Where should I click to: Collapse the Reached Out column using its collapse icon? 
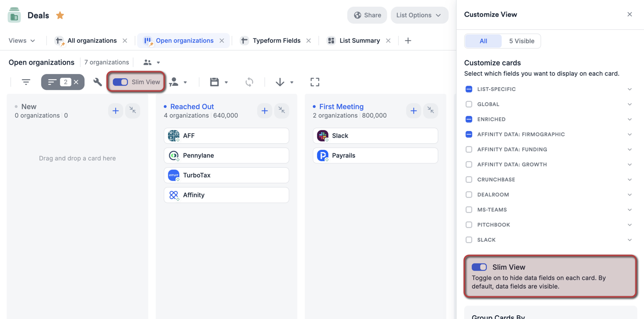[281, 110]
